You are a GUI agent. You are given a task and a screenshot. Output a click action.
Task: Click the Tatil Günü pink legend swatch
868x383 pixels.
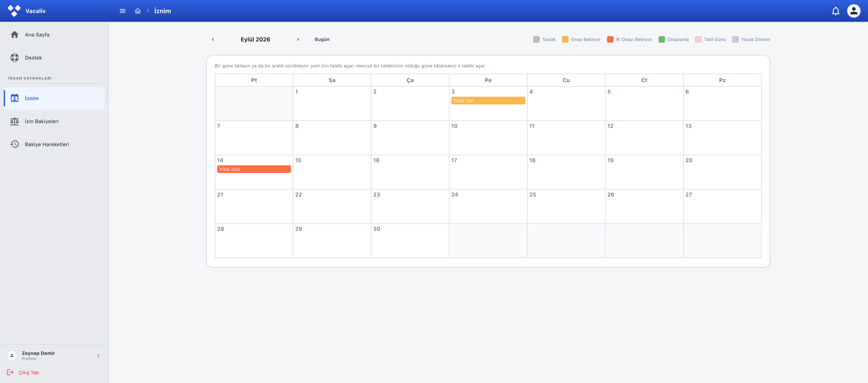coord(698,40)
